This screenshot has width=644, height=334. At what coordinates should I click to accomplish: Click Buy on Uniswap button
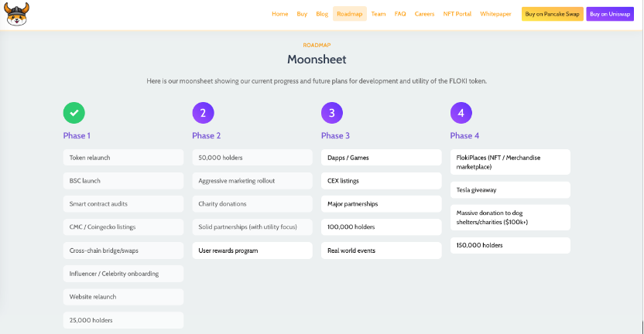pos(610,14)
